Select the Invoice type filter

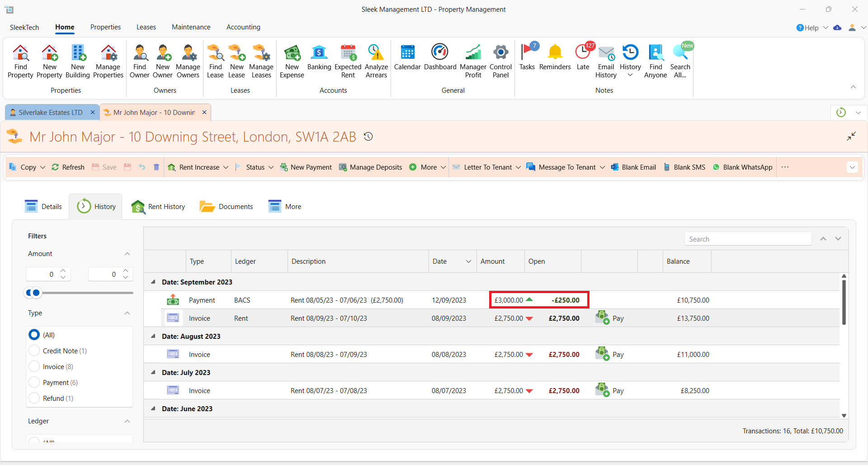tap(34, 366)
